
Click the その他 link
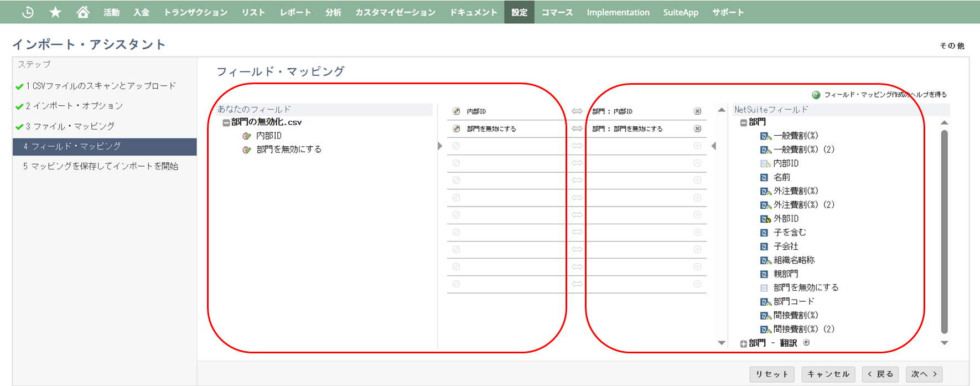(x=951, y=45)
